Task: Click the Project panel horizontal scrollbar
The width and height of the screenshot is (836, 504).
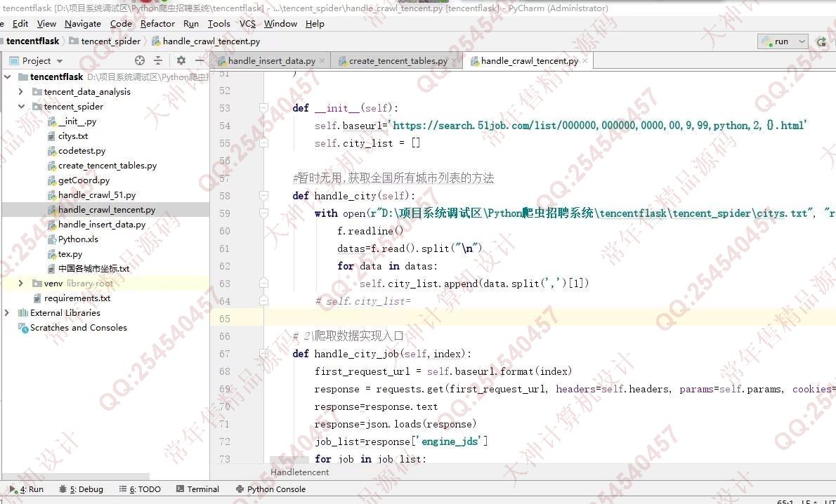Action: point(76,476)
